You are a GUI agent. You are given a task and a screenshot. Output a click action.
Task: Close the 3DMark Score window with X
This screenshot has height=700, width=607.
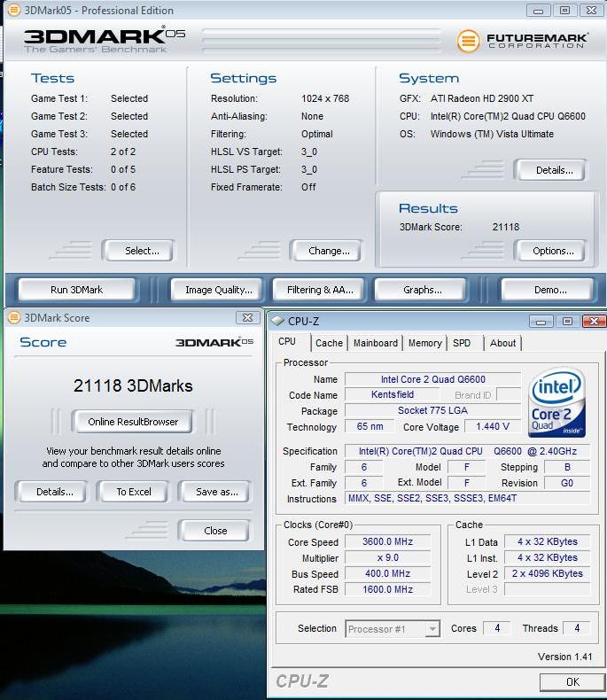[247, 317]
